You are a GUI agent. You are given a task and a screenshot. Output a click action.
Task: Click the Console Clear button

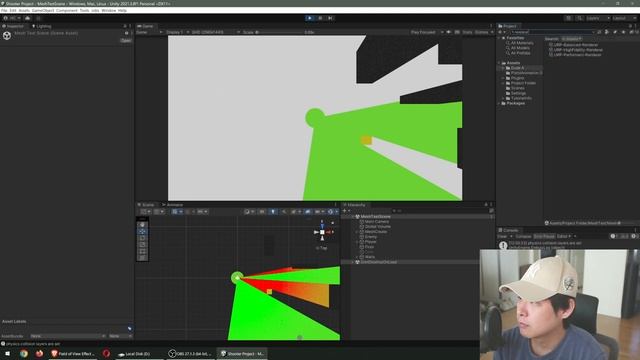click(502, 236)
